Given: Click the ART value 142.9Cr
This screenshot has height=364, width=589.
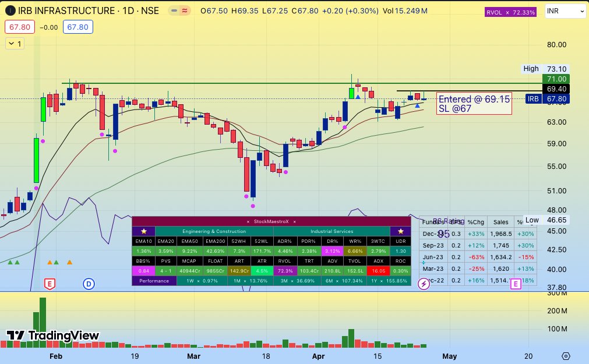Looking at the screenshot, I should [239, 271].
